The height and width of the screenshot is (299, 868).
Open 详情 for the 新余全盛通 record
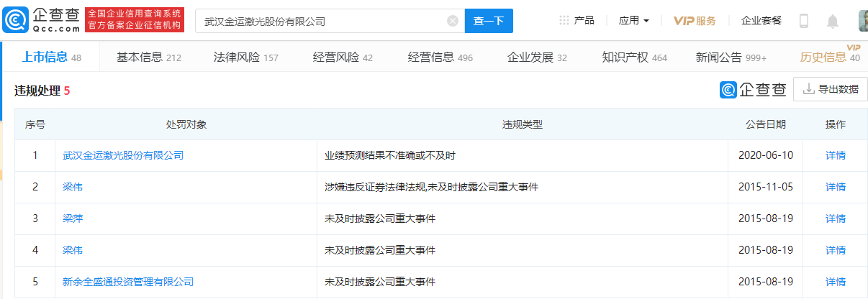click(836, 282)
